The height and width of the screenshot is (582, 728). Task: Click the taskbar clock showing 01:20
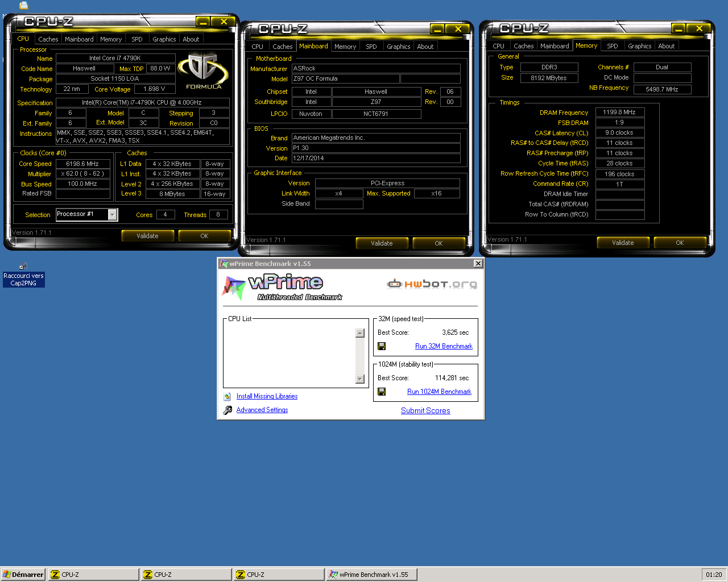[714, 575]
